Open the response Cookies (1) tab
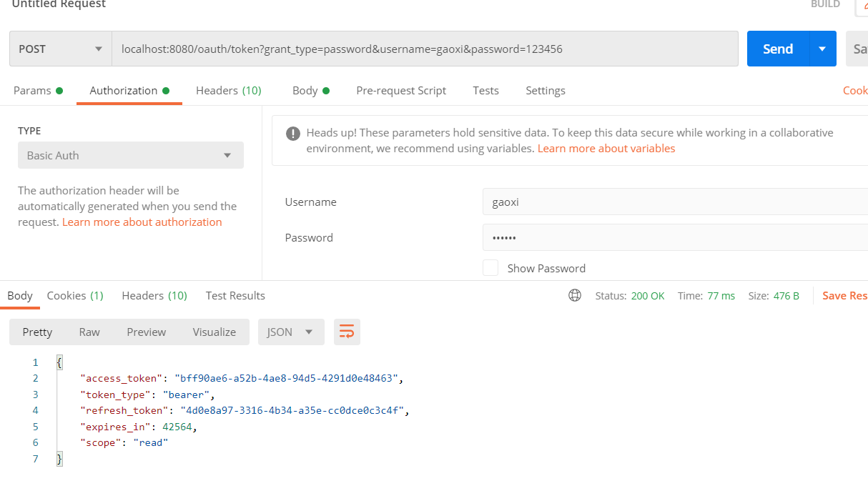The image size is (868, 501). (x=75, y=296)
